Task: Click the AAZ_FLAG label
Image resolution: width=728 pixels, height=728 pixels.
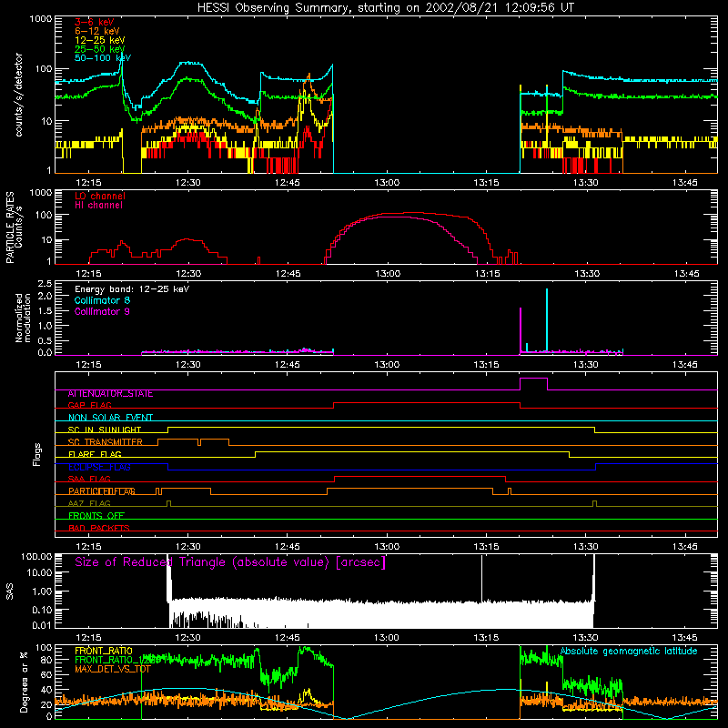Action: [x=89, y=504]
